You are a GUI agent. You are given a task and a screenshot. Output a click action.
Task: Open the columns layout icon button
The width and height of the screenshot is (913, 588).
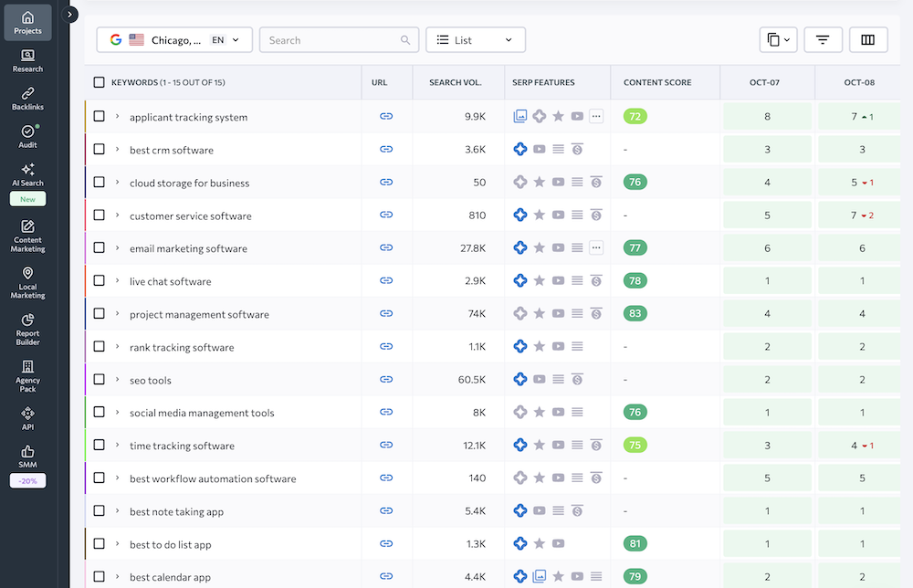[868, 39]
